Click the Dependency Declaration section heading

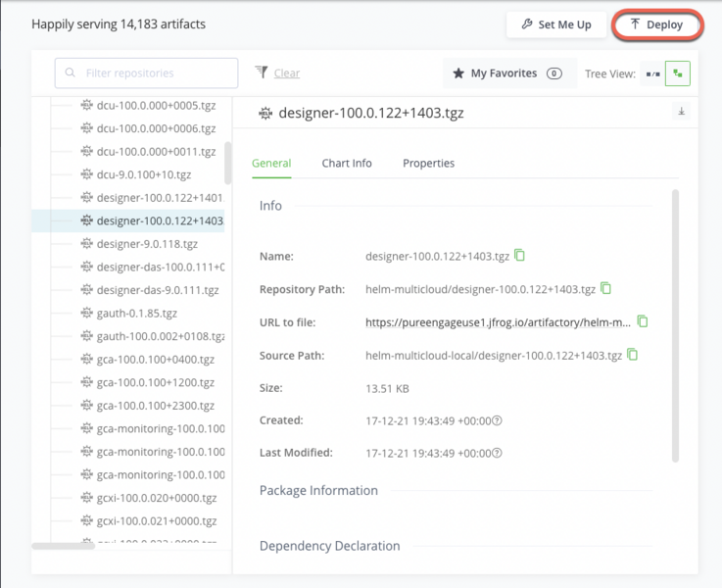point(330,546)
